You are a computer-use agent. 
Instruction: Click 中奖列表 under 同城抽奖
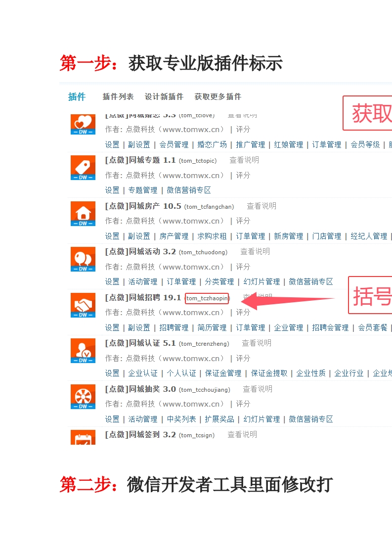click(x=181, y=419)
